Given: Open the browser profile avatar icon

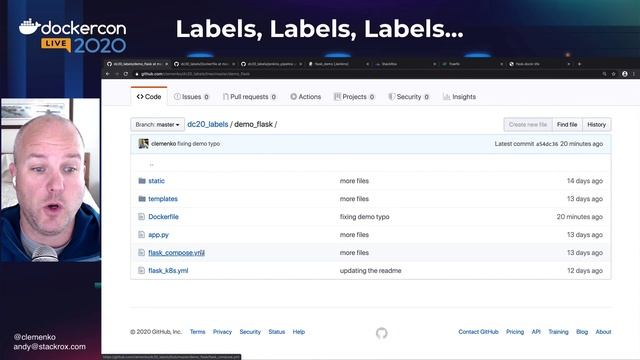Looking at the screenshot, I should click(x=624, y=74).
